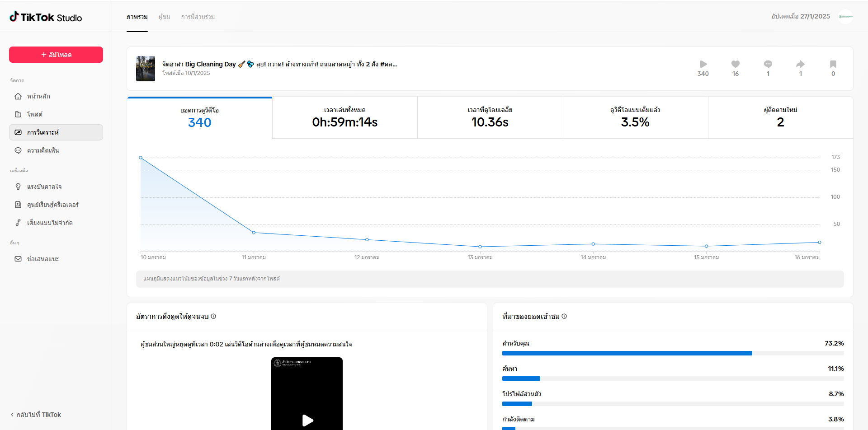Viewport: 868px width, 430px height.
Task: Click the Big Cleaning Day post title
Action: [x=279, y=64]
